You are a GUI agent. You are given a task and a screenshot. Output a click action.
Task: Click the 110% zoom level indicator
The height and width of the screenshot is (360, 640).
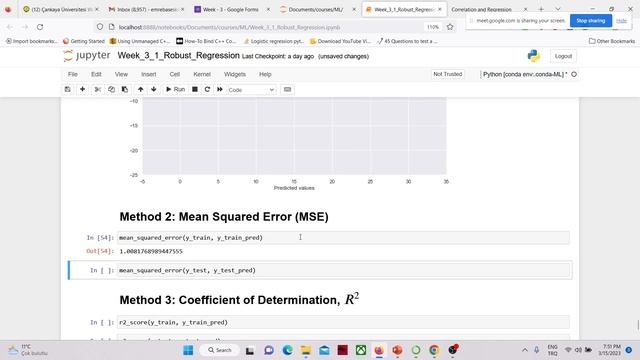coord(433,27)
